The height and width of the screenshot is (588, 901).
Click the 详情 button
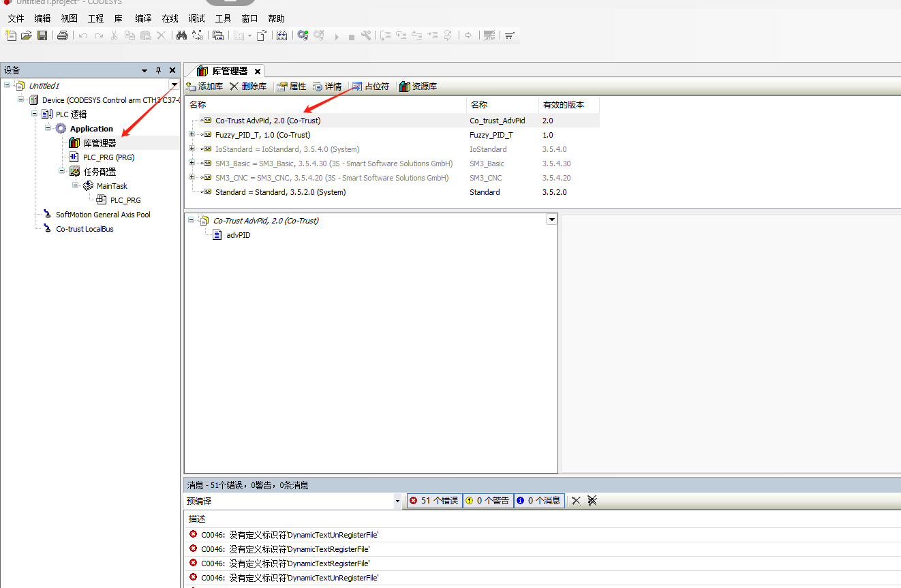click(328, 87)
